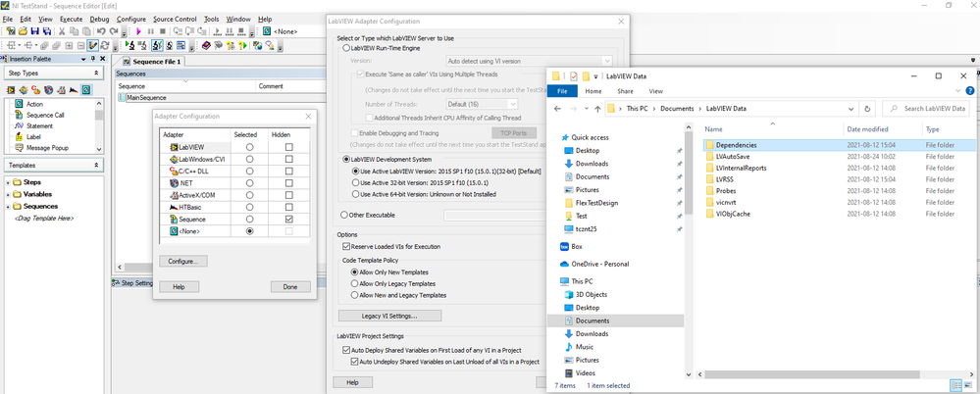This screenshot has height=394, width=980.
Task: Select LabVIEW Run-Time Engine radio button
Action: (x=346, y=47)
